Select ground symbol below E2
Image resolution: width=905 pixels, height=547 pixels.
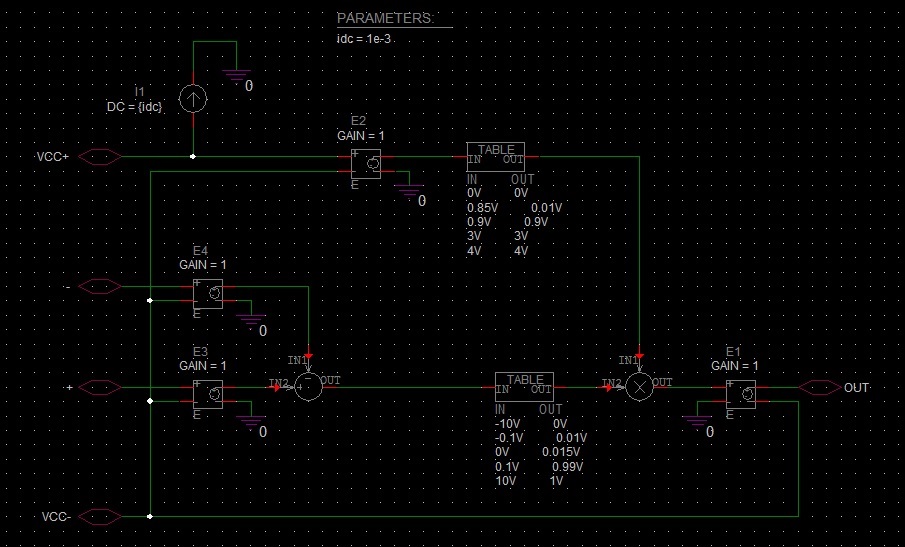click(x=409, y=190)
